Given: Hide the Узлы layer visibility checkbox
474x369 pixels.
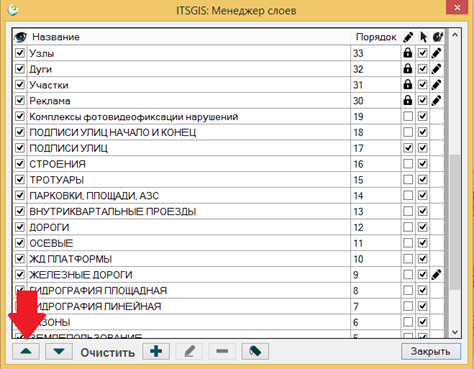Looking at the screenshot, I should pos(20,53).
